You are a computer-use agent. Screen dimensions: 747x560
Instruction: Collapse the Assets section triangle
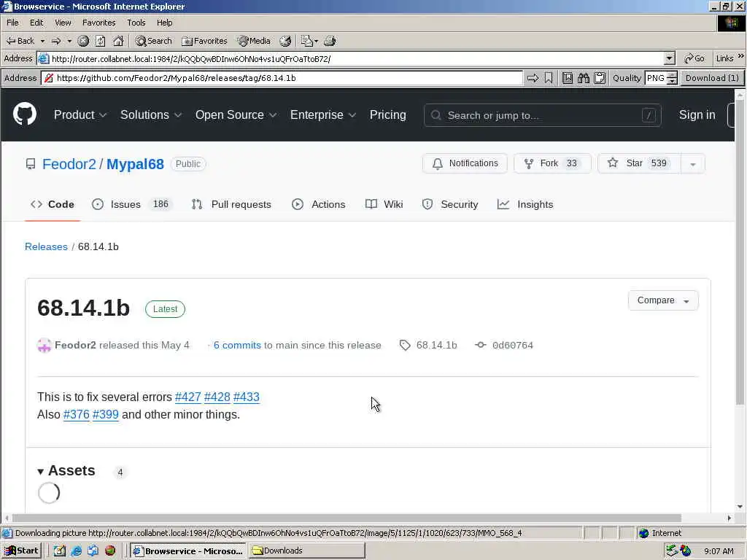pyautogui.click(x=41, y=472)
